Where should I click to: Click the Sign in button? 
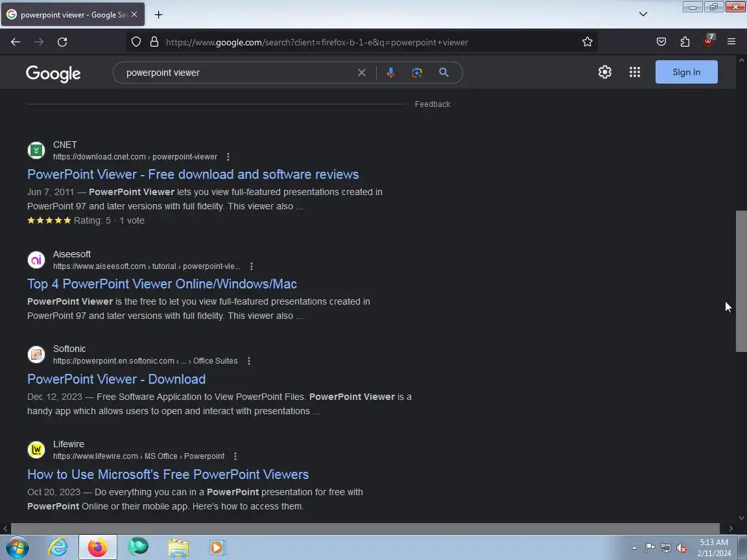click(687, 72)
